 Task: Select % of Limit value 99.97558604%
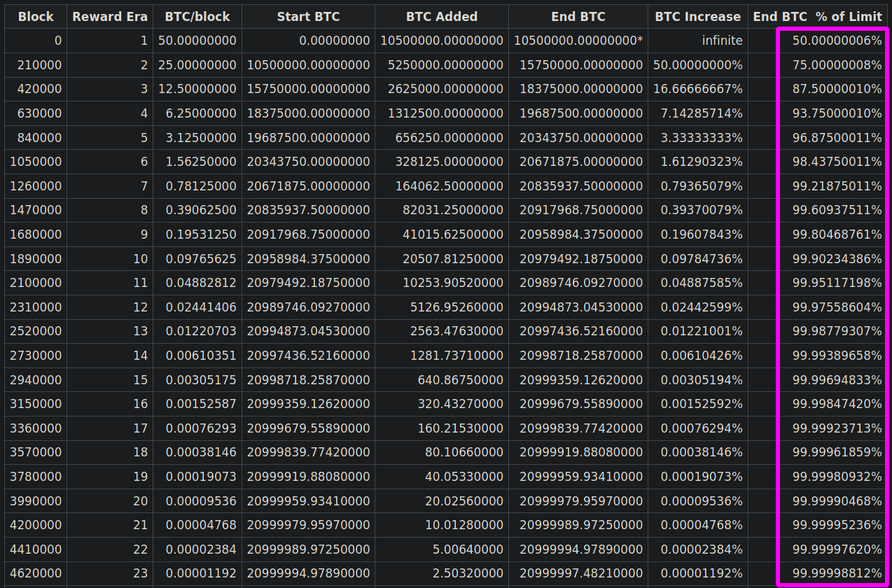pos(818,307)
